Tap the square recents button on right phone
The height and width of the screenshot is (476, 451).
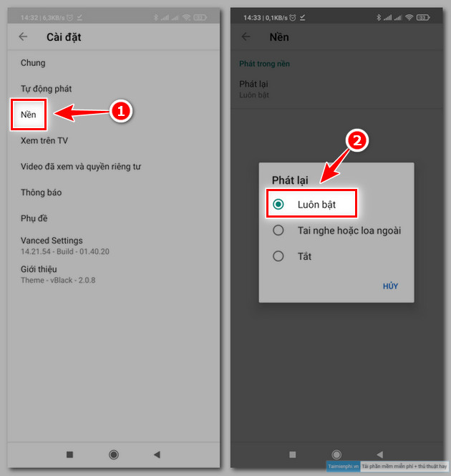(293, 455)
